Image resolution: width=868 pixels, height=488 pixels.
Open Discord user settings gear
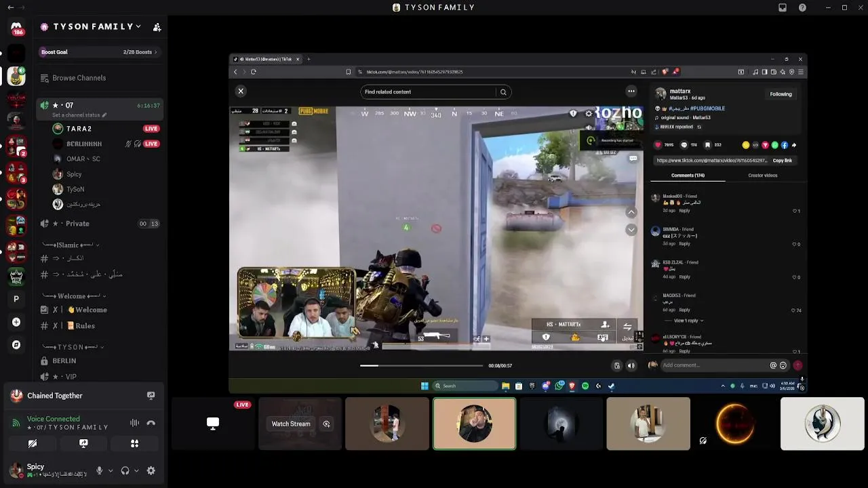click(x=151, y=470)
